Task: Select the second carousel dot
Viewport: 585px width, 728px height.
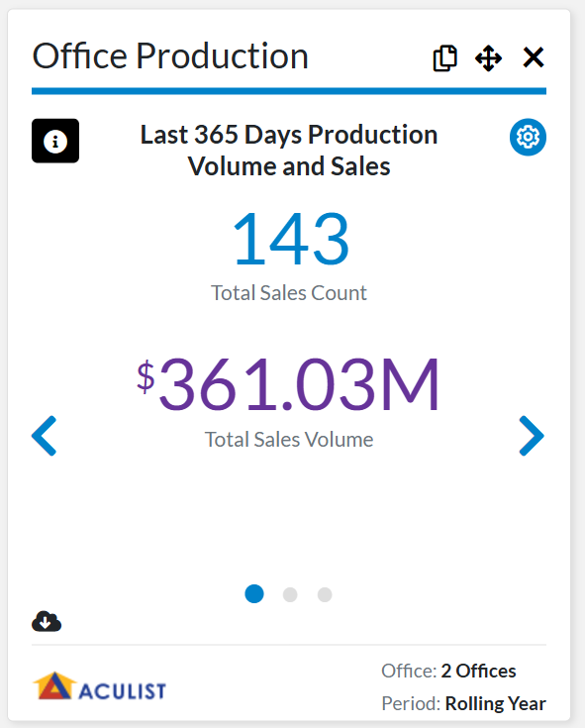Action: click(290, 594)
